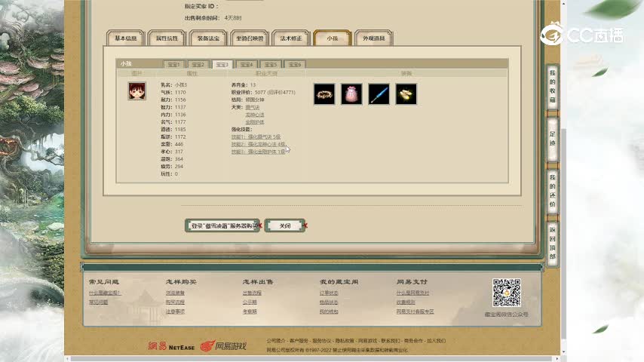Switch to the 基本信息 tab
The image size is (644, 362).
pyautogui.click(x=125, y=38)
